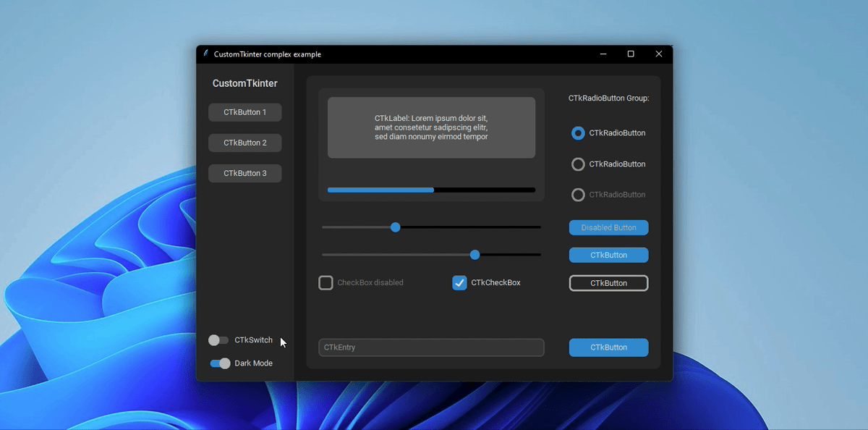Viewport: 868px width, 430px height.
Task: Click the lower slider's handle
Action: pos(475,255)
